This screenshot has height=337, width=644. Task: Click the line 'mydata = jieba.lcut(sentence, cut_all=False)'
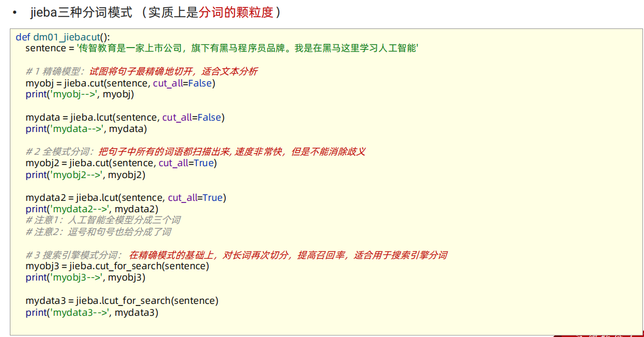125,118
